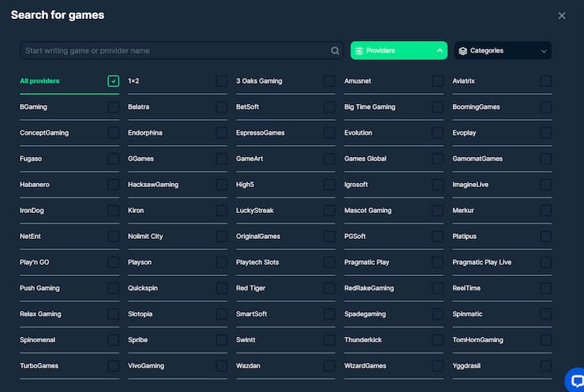Click the TurboGames provider label
Screen dimensions: 584x392
(x=39, y=365)
